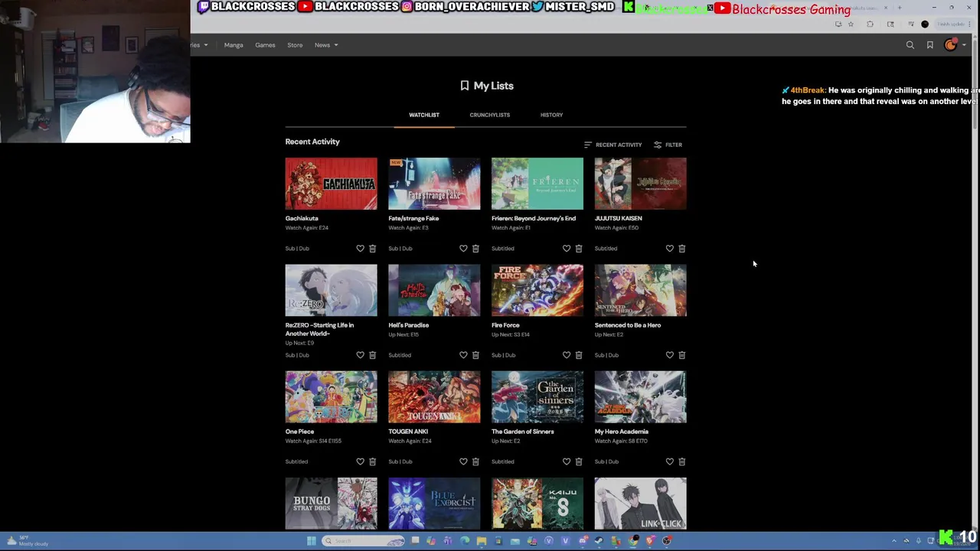
Task: Delete One Piece from the watchlist
Action: point(372,461)
